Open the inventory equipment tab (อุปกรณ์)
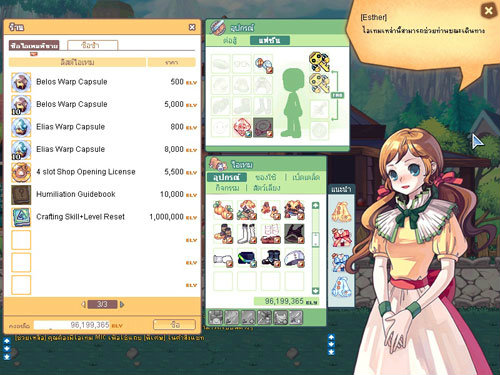Viewport: 500px width, 375px height. [x=227, y=177]
